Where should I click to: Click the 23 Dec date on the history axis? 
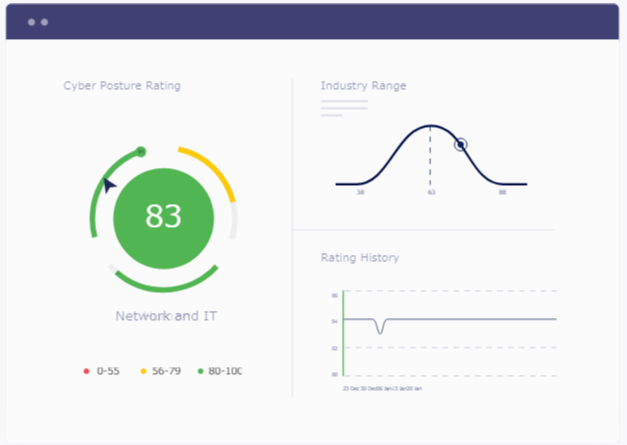[351, 388]
